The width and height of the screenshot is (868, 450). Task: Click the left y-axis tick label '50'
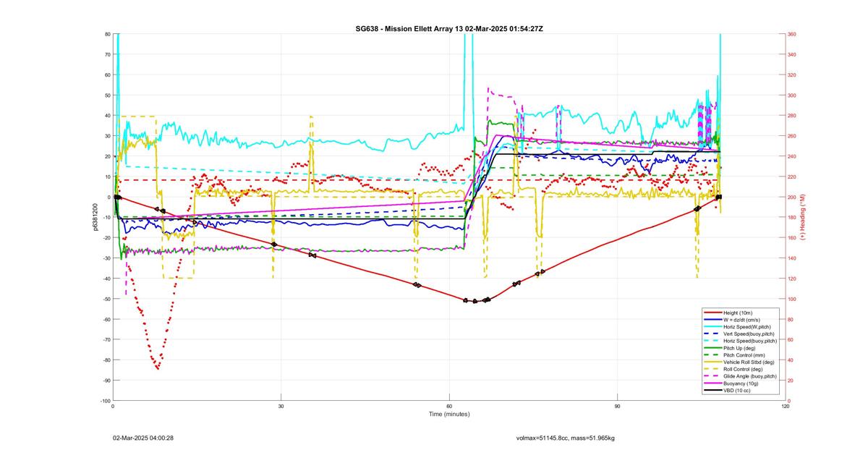pyautogui.click(x=107, y=95)
